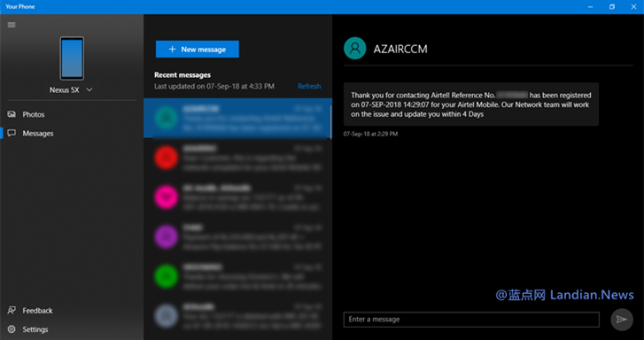Click the Photos icon in sidebar

pyautogui.click(x=12, y=114)
